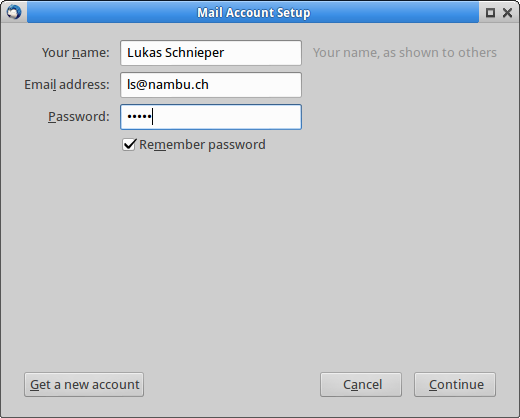The height and width of the screenshot is (418, 520).
Task: Click the checkmark in Remember password box
Action: (129, 144)
